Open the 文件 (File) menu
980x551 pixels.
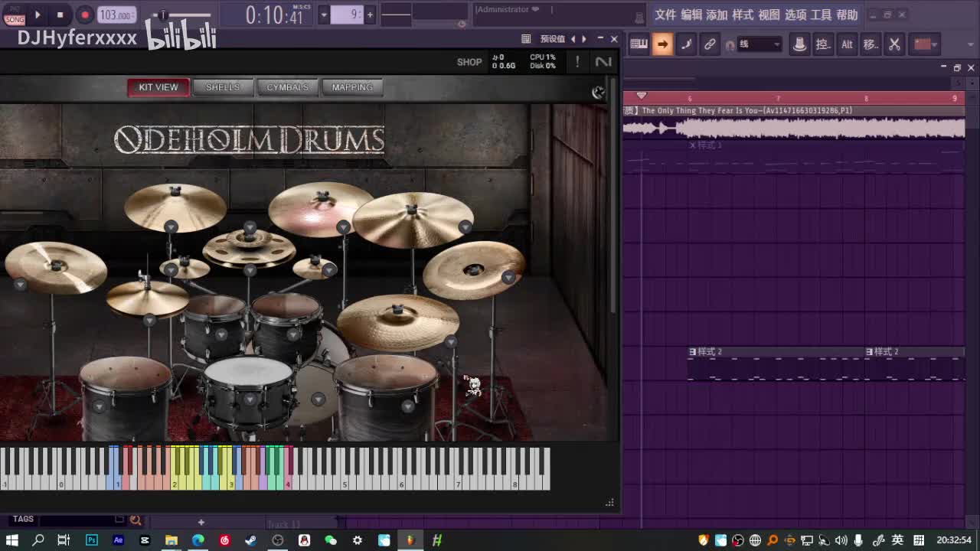tap(665, 15)
